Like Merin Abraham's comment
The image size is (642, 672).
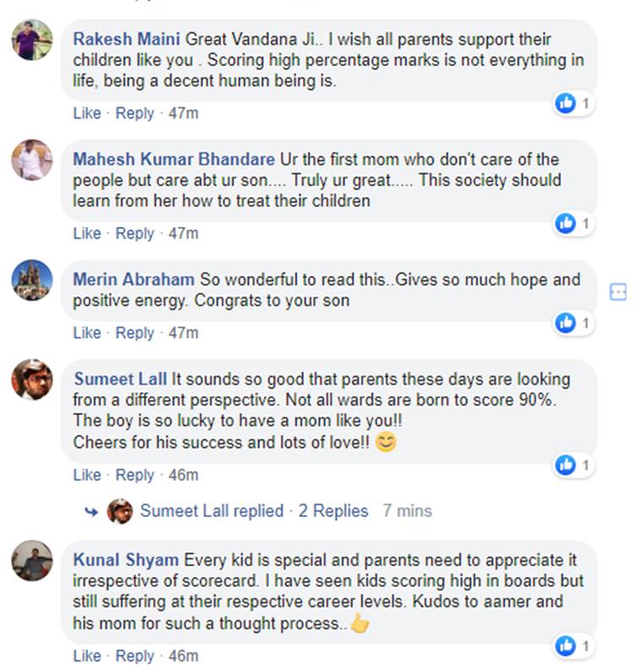86,333
